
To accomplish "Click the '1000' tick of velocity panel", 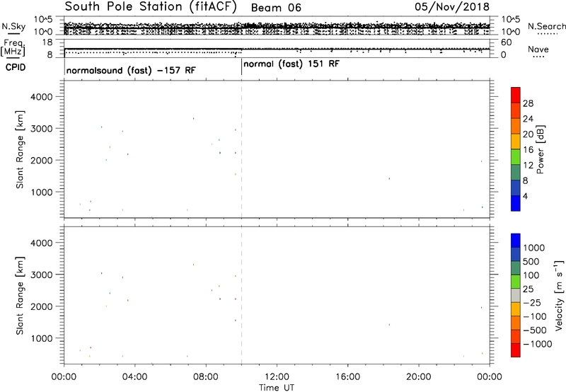I will [x=42, y=338].
